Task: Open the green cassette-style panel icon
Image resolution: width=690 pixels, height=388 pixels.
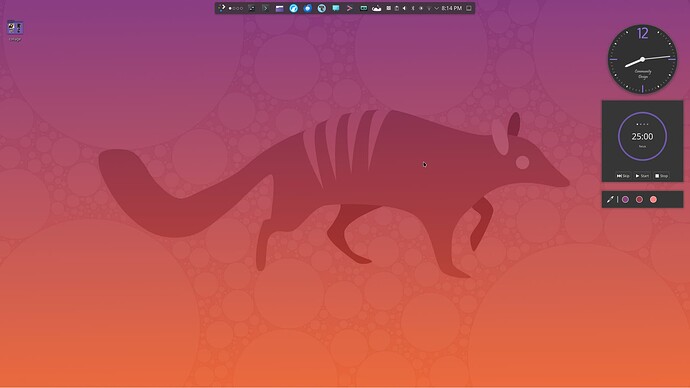Action: coord(363,8)
